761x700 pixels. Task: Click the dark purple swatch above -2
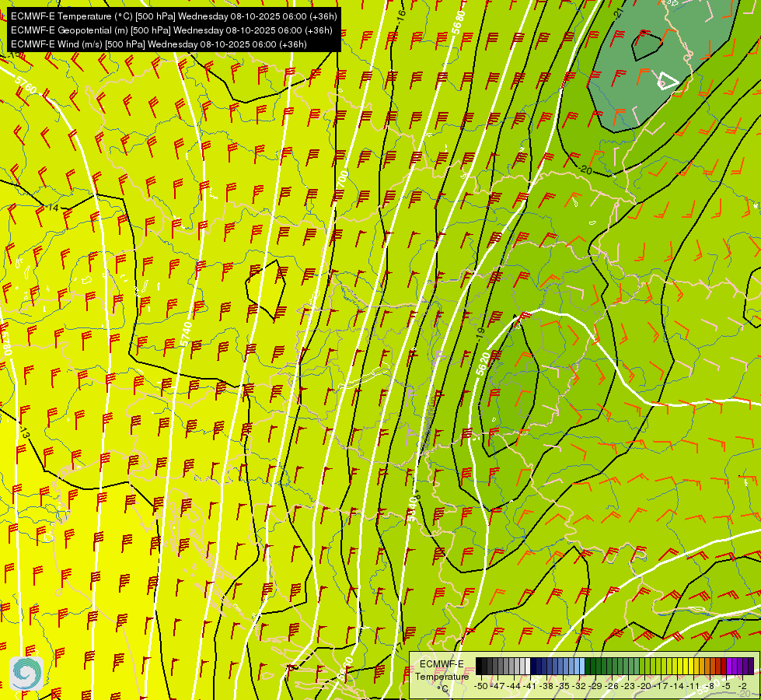751,666
